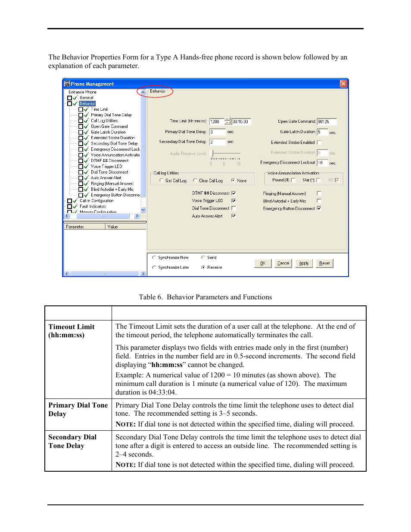Click green checkmark beside Call Log Utilities

coord(86,121)
